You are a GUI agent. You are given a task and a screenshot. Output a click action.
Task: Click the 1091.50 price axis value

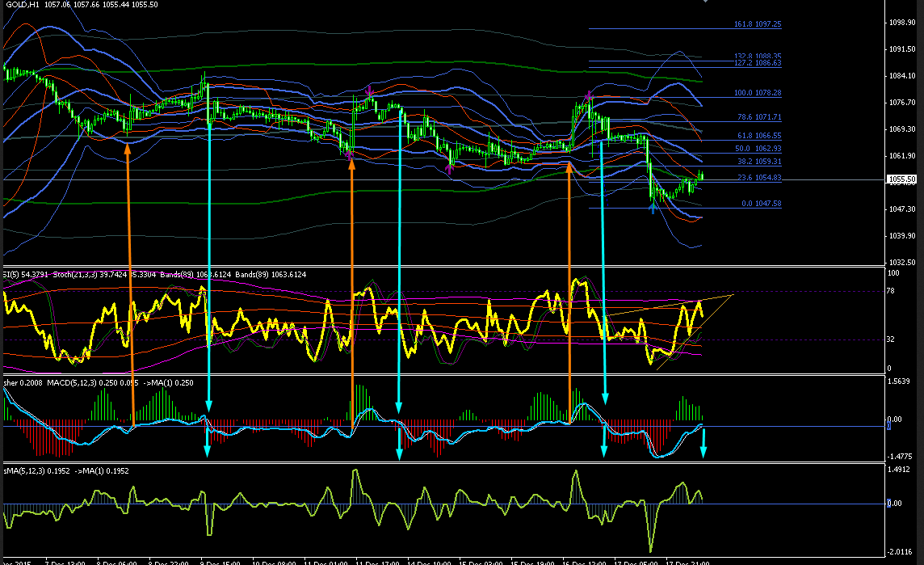[902, 49]
